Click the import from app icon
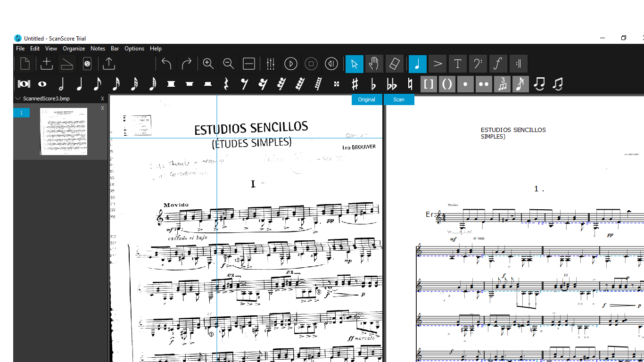644x362 pixels. click(x=87, y=64)
